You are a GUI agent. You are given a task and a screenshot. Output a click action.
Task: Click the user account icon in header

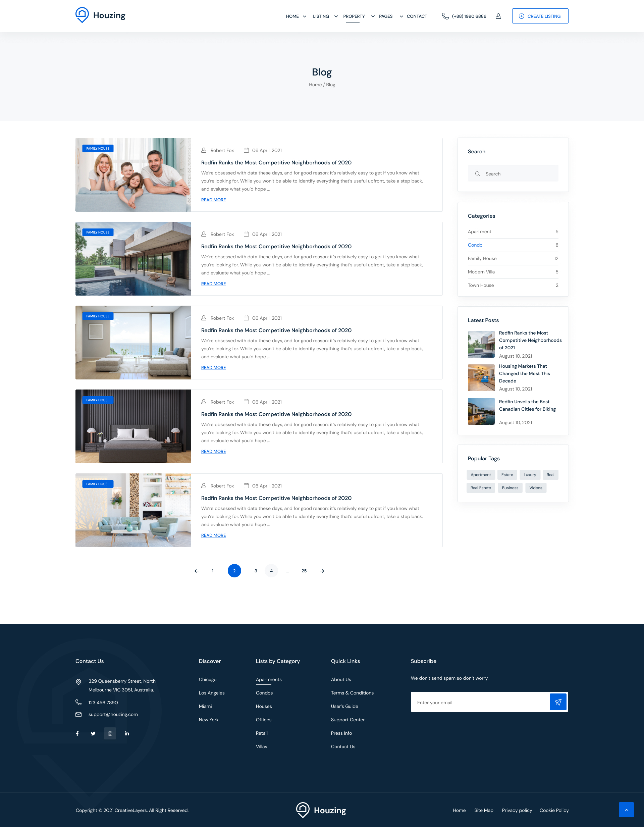[498, 16]
